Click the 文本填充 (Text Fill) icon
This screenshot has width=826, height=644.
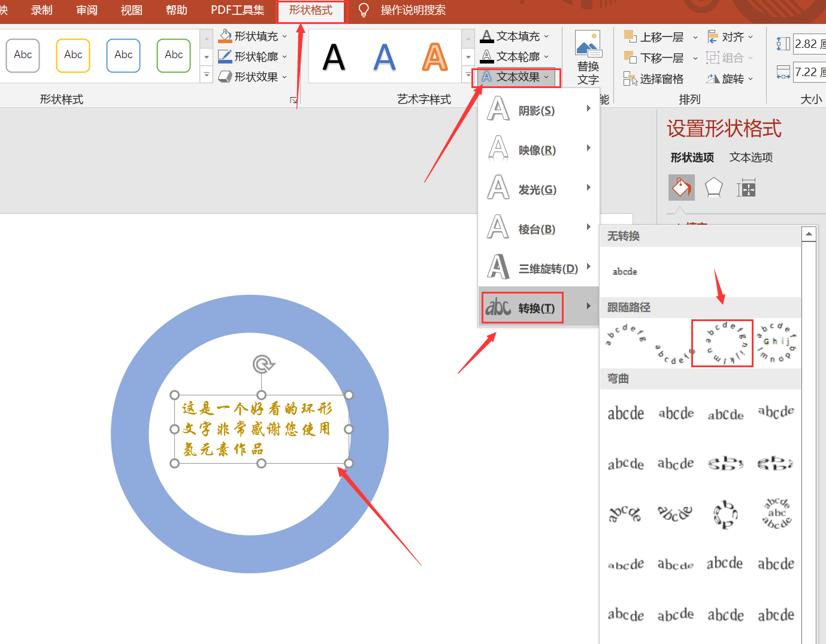point(487,36)
